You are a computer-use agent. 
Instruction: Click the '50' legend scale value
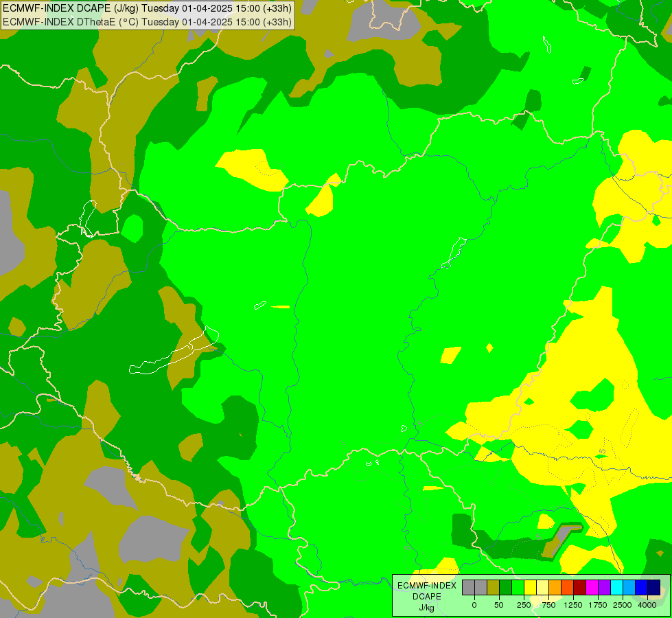[499, 605]
